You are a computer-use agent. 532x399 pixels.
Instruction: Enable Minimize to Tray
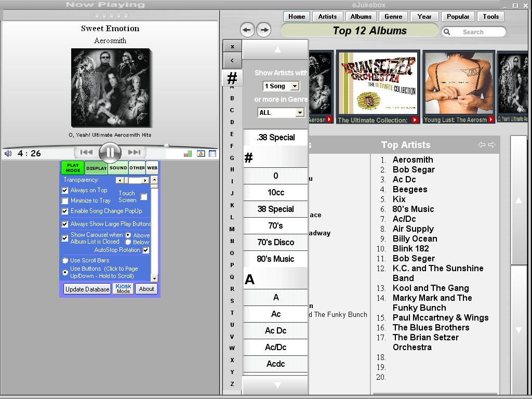[x=65, y=201]
